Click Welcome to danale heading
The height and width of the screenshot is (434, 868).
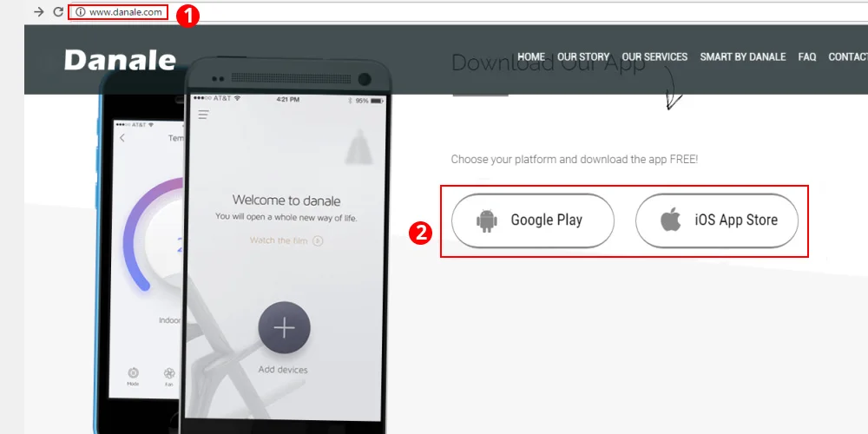pyautogui.click(x=286, y=200)
